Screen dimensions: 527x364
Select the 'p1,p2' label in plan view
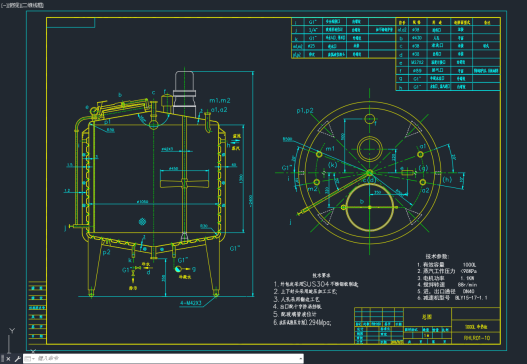tap(305, 111)
